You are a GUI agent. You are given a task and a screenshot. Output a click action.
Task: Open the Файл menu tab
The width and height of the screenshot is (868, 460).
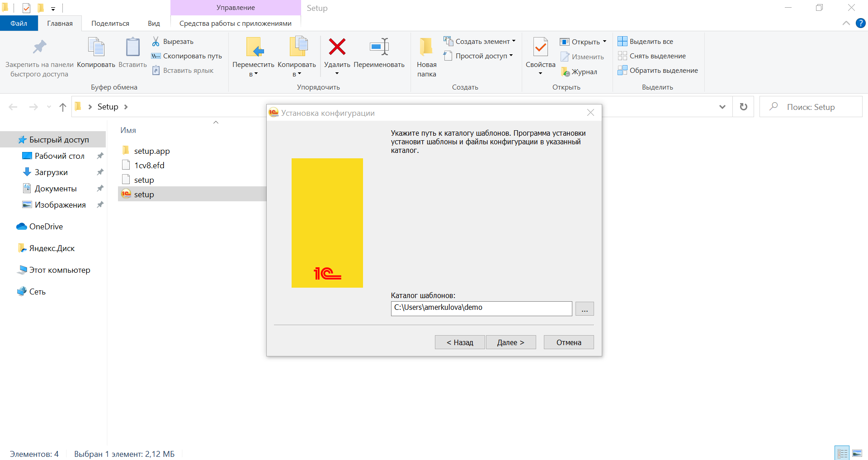coord(19,24)
